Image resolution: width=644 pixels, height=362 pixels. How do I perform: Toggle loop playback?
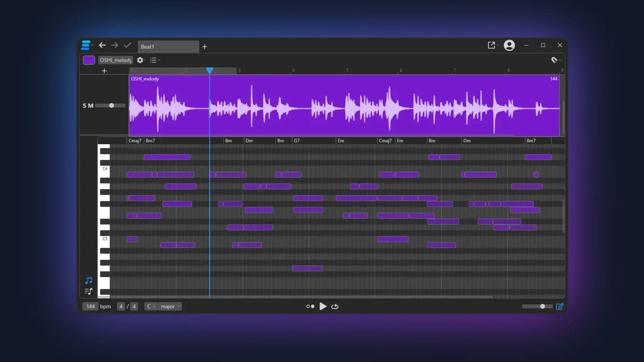click(x=335, y=306)
